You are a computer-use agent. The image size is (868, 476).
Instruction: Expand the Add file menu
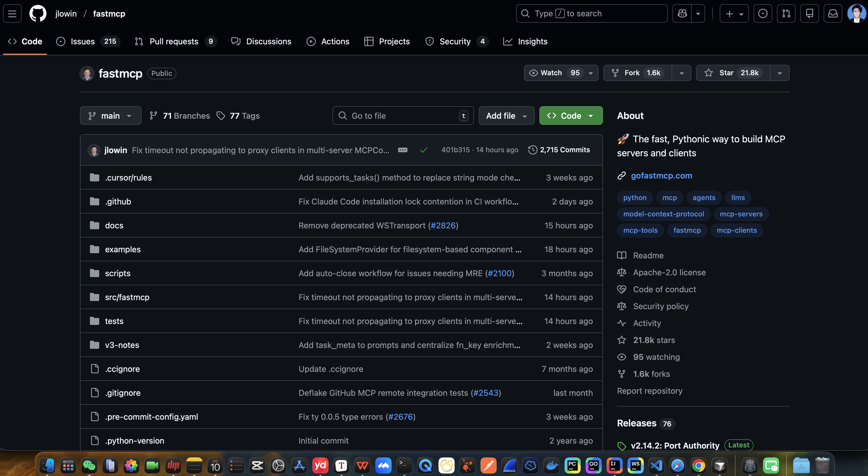pos(506,116)
